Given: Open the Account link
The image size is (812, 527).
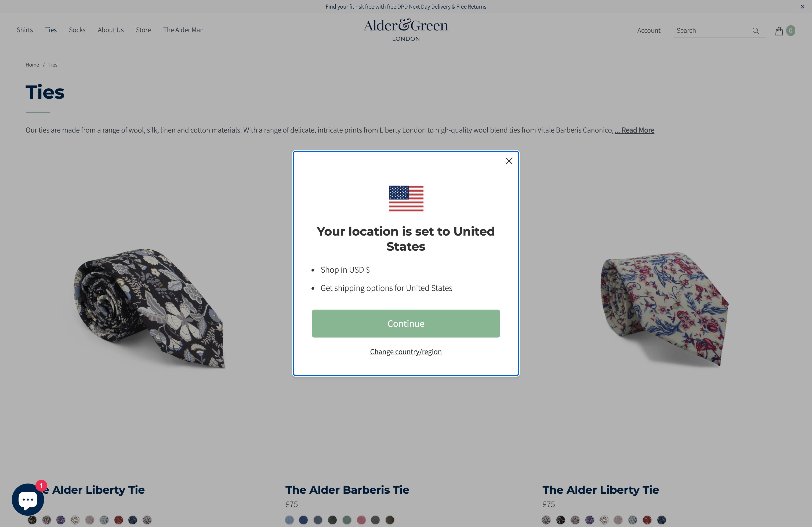Looking at the screenshot, I should pos(648,31).
